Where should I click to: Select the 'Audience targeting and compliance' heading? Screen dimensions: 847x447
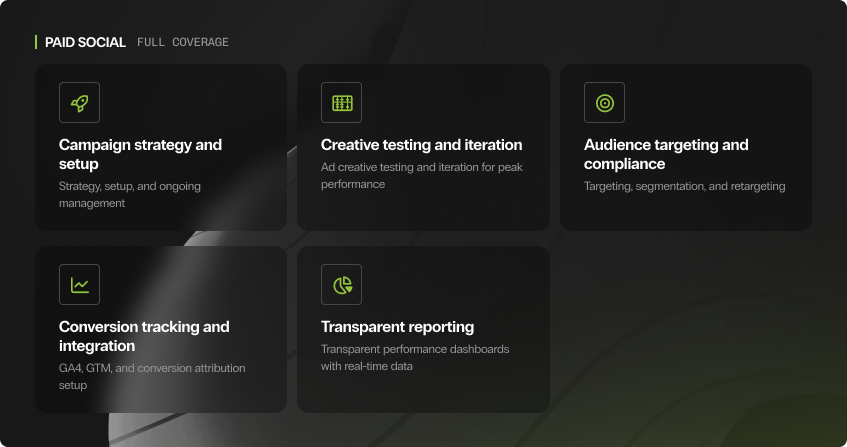pyautogui.click(x=666, y=154)
